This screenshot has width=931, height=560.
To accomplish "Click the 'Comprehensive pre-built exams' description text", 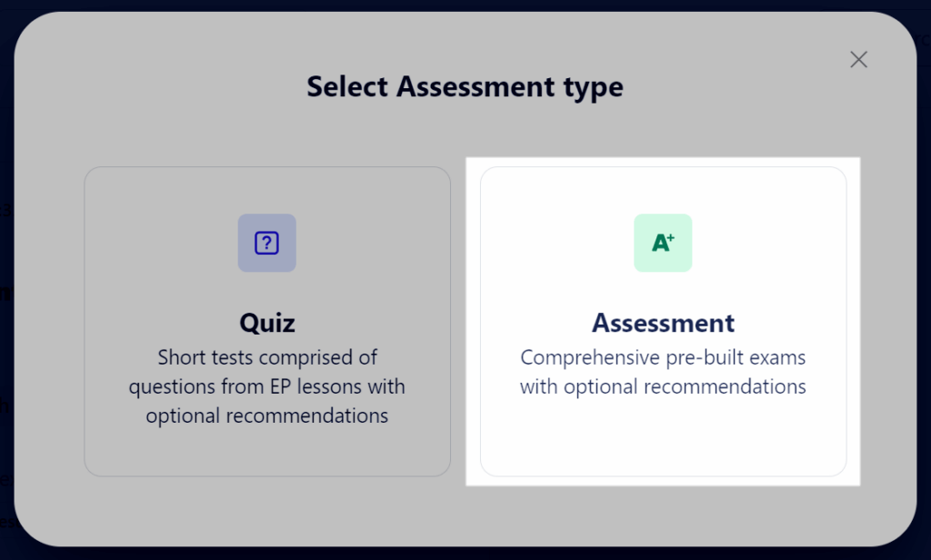I will pyautogui.click(x=663, y=357).
